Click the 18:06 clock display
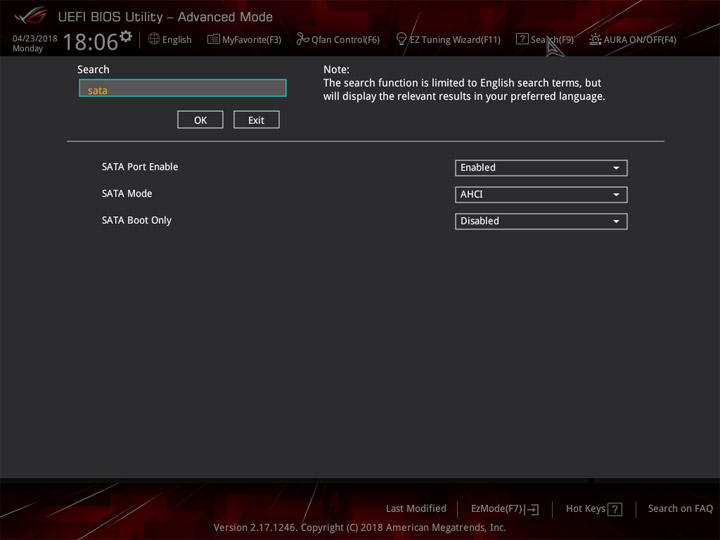The width and height of the screenshot is (720, 540). click(90, 42)
